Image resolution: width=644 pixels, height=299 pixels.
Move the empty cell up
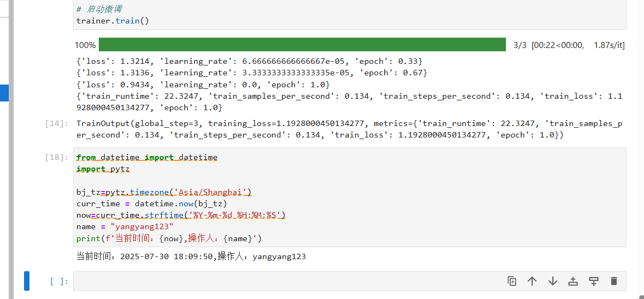(x=532, y=281)
